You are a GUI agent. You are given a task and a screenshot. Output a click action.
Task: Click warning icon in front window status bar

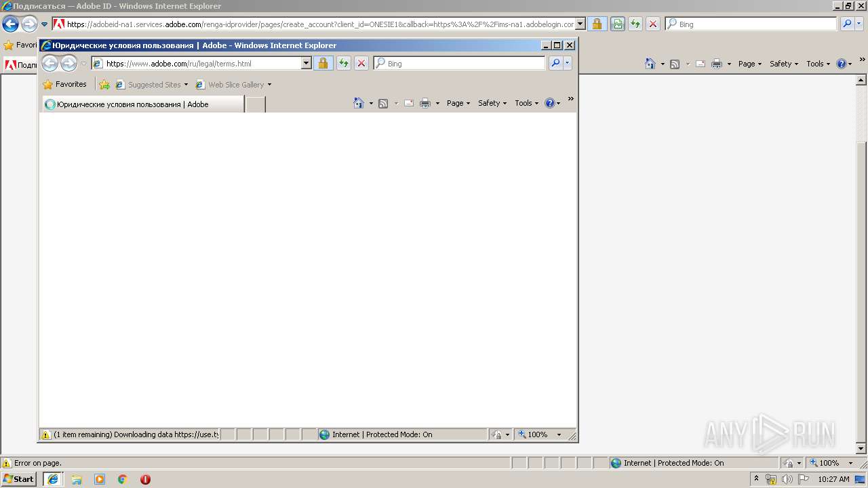click(x=46, y=434)
